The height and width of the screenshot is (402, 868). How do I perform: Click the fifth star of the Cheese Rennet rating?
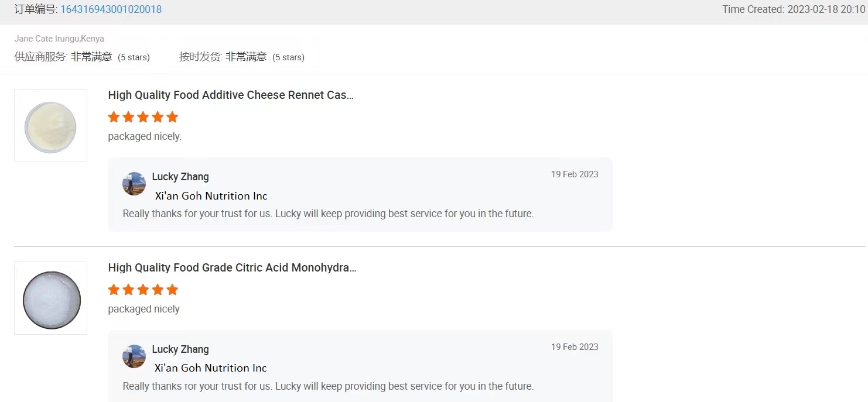[172, 117]
